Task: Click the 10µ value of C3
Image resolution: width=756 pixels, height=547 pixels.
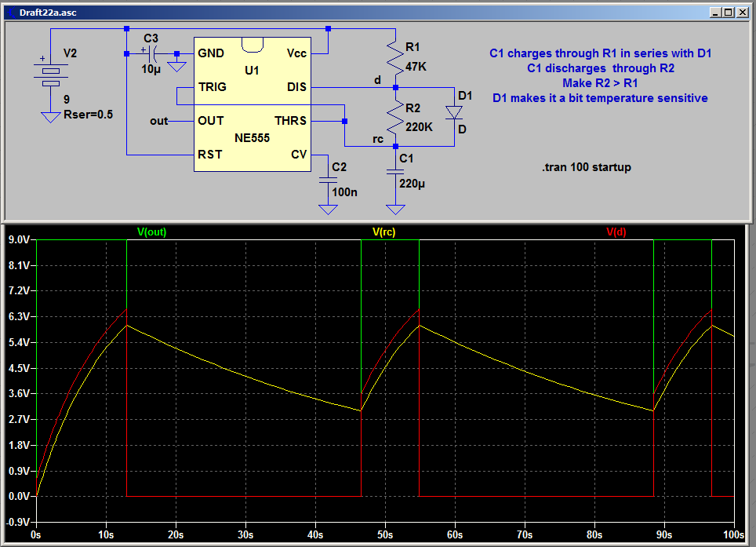Action: (151, 70)
